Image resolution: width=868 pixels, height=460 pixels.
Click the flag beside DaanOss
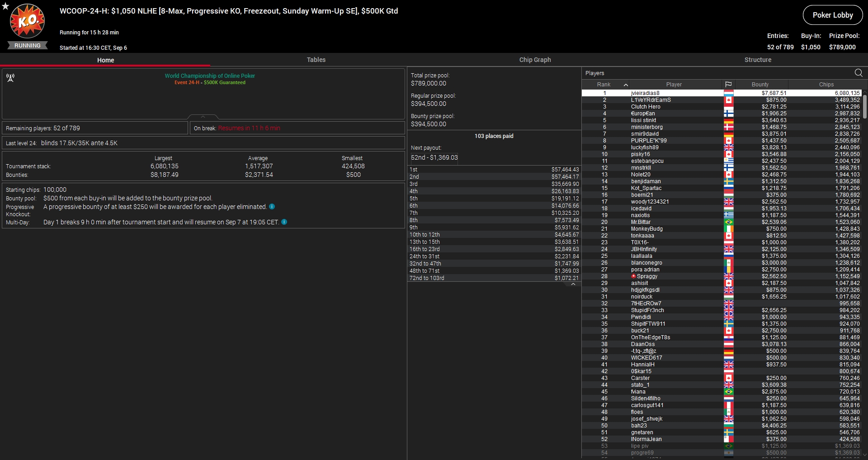click(728, 344)
